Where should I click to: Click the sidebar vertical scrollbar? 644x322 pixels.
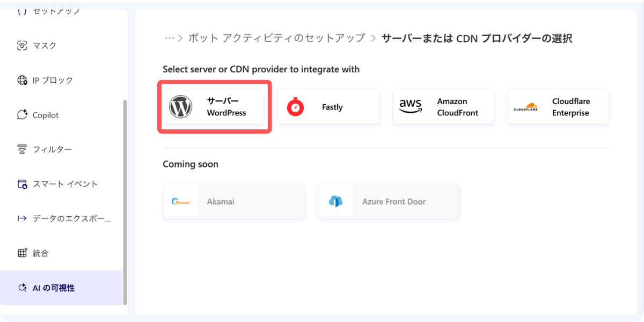click(125, 202)
